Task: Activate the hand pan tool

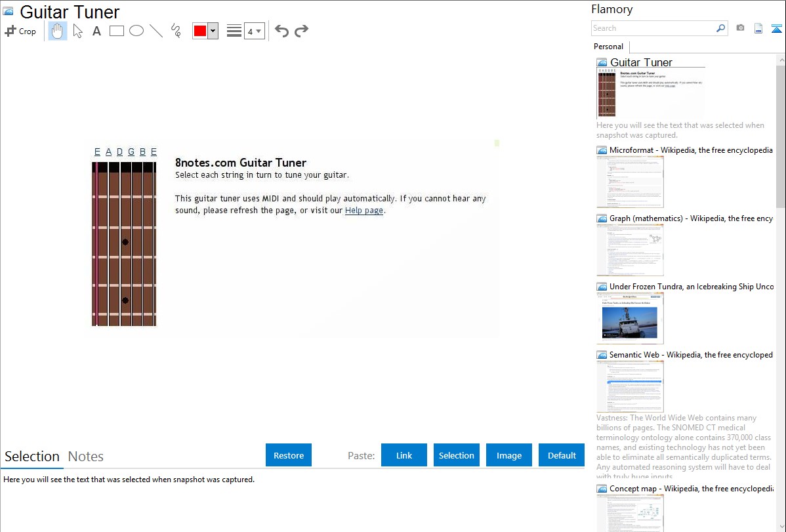Action: (58, 31)
